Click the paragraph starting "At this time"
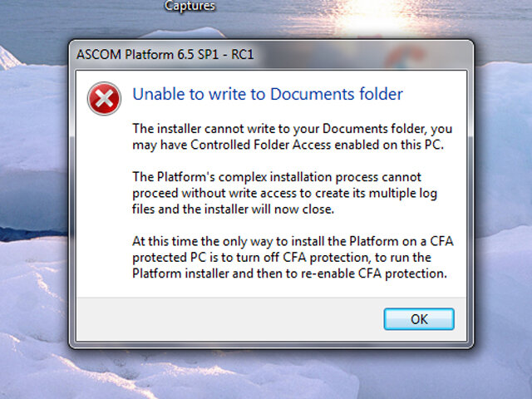The image size is (532, 399). coord(293,258)
